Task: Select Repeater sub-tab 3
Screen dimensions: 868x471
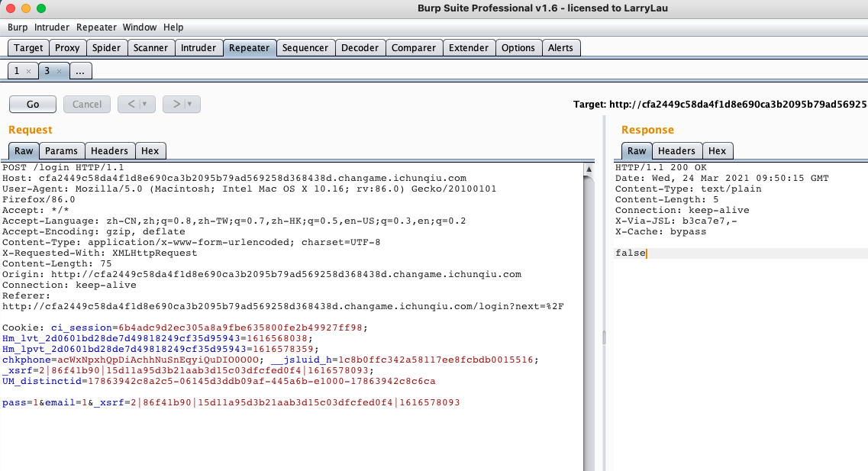Action: coord(47,71)
